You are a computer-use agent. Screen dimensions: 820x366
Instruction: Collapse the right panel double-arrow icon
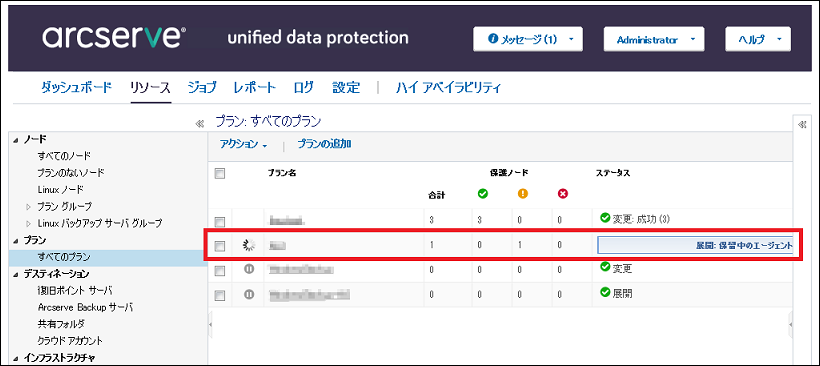tap(801, 124)
